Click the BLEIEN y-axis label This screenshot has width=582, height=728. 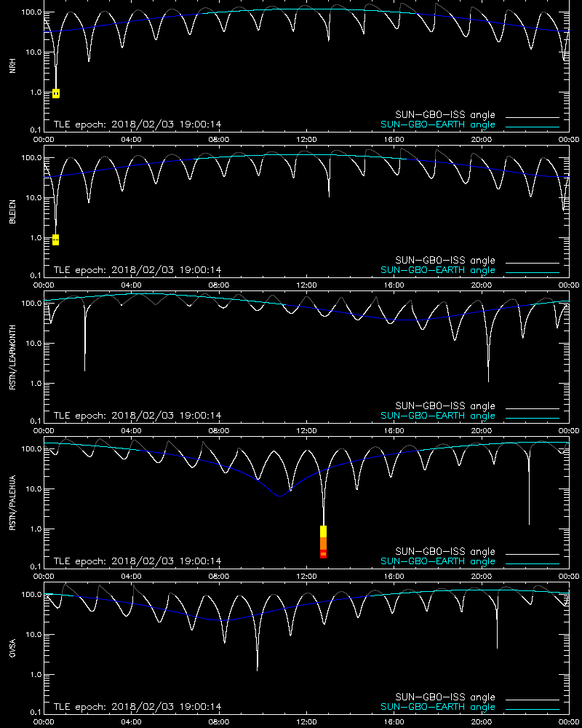[x=12, y=212]
